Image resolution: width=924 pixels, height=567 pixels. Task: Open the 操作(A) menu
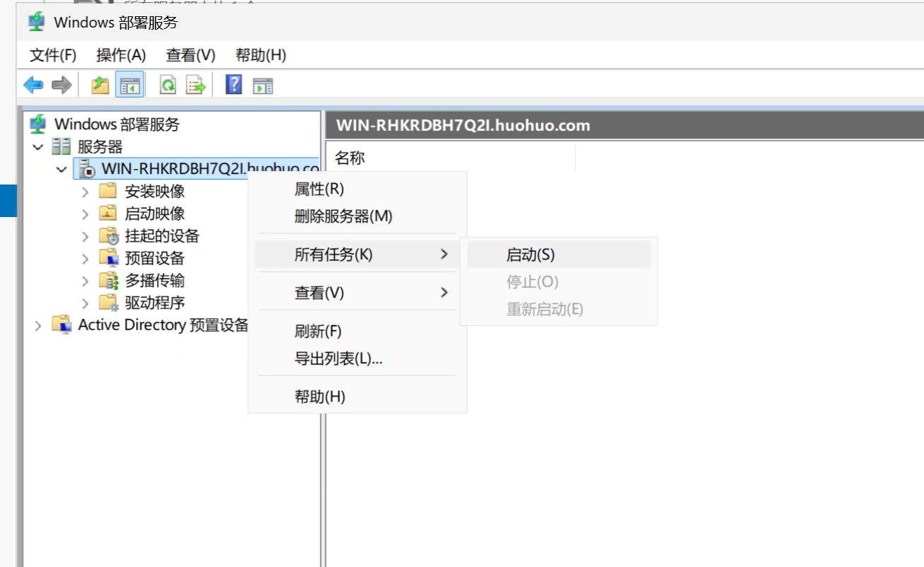point(121,55)
